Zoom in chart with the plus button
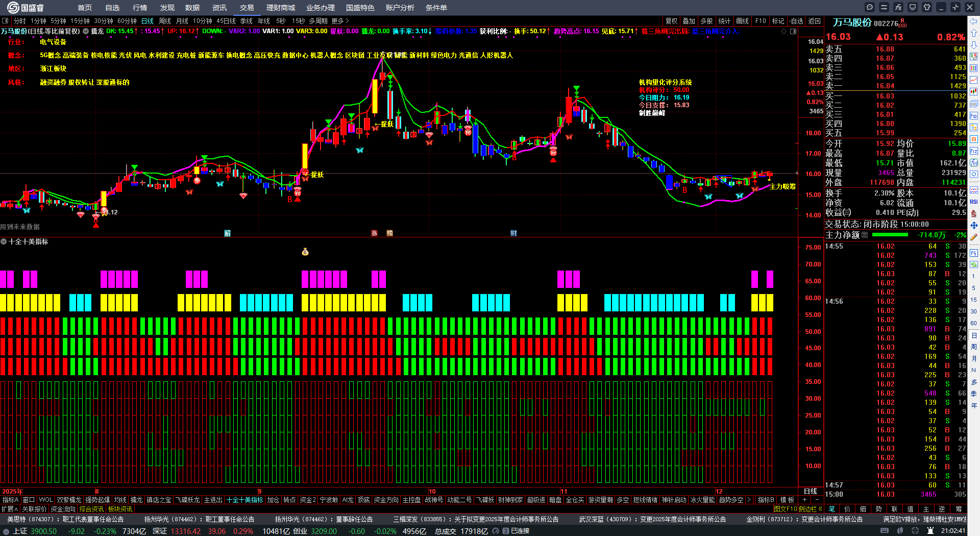 click(x=805, y=500)
